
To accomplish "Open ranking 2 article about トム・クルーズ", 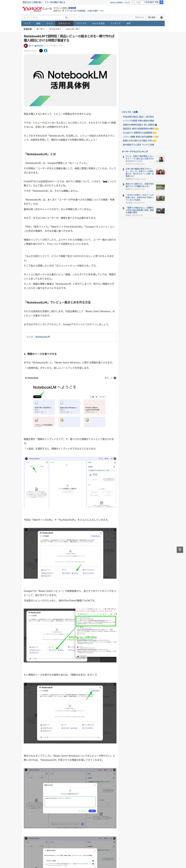I will pyautogui.click(x=140, y=173).
